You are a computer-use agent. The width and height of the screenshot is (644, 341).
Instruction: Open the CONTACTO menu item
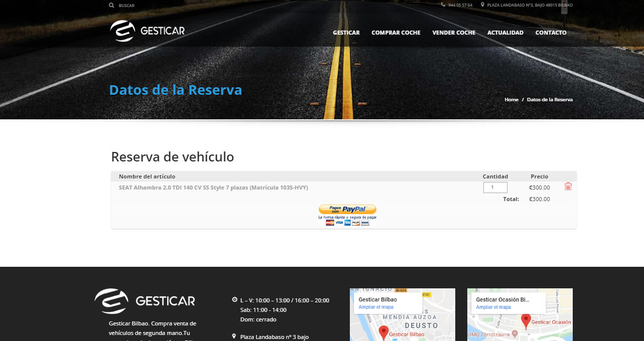tap(551, 33)
